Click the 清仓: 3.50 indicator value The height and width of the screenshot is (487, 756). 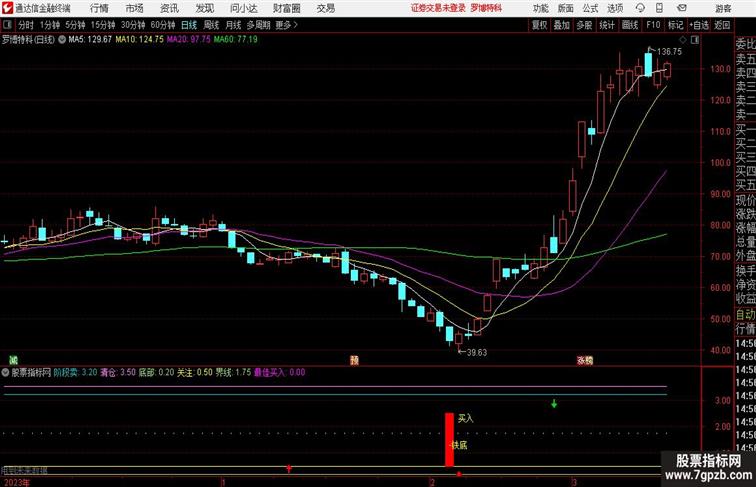tap(118, 372)
